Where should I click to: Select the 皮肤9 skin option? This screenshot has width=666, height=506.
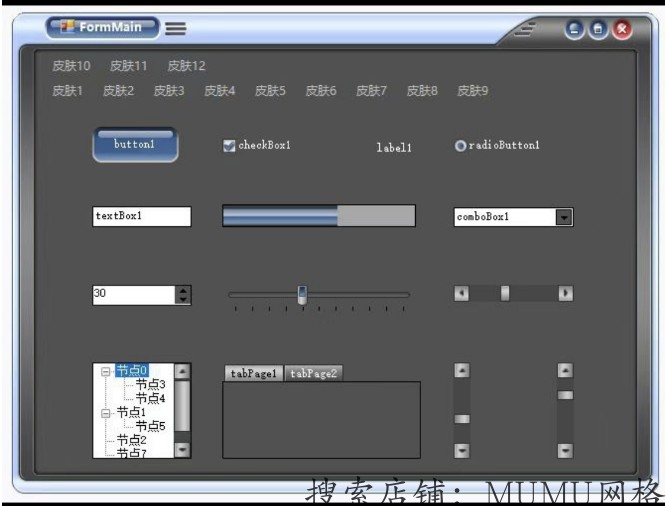coord(473,90)
